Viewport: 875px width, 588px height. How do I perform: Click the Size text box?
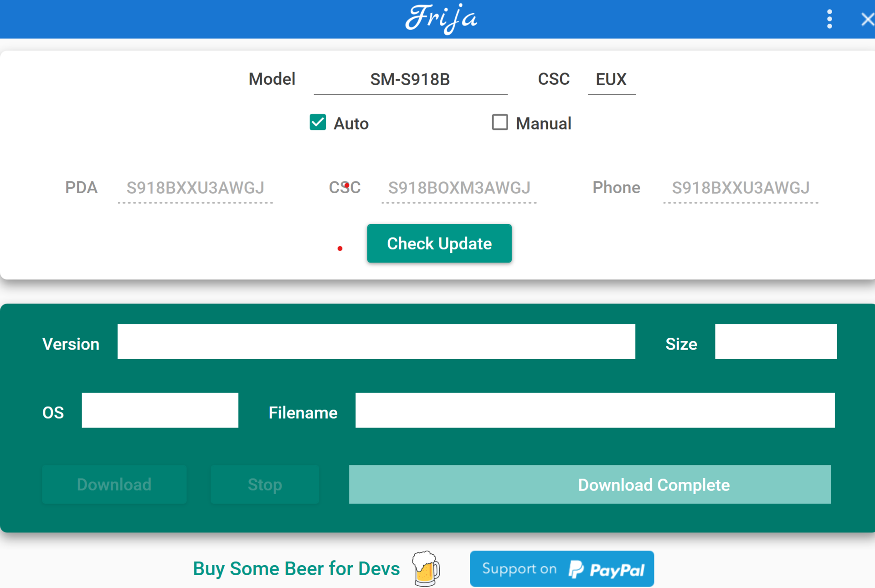pos(775,342)
